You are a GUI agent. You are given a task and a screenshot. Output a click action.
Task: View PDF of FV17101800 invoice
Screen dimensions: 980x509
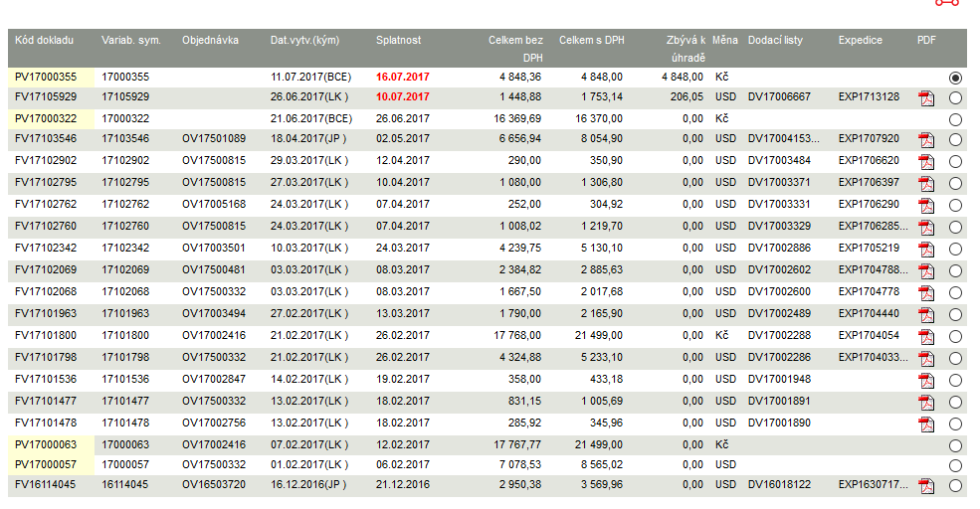coord(926,337)
